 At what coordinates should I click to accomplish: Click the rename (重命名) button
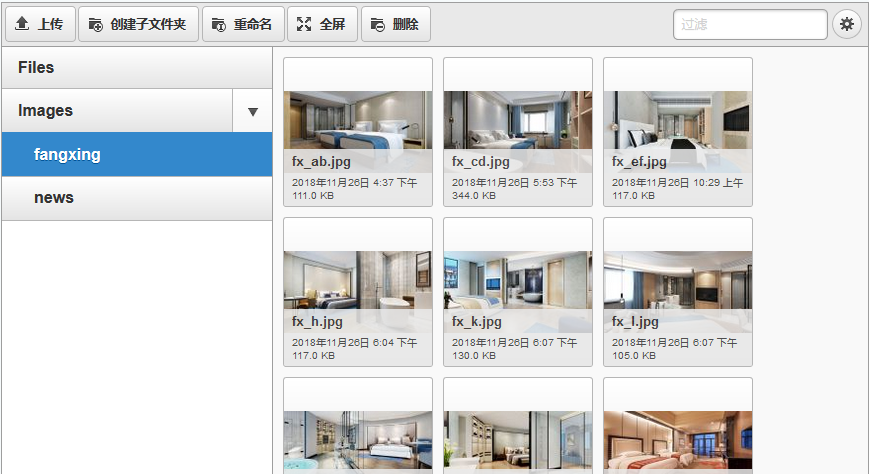[x=243, y=24]
